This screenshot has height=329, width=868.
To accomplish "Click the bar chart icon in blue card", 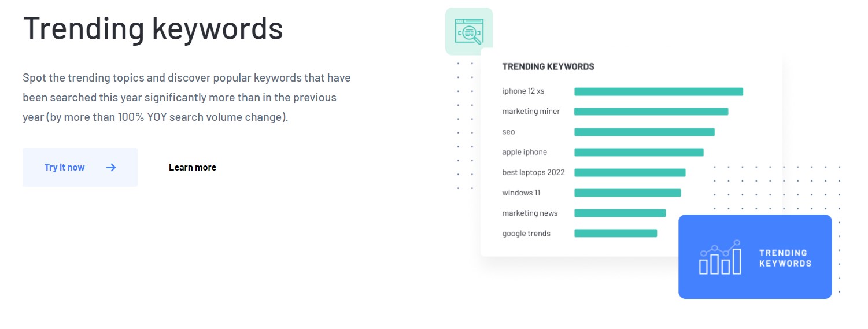I will point(719,257).
